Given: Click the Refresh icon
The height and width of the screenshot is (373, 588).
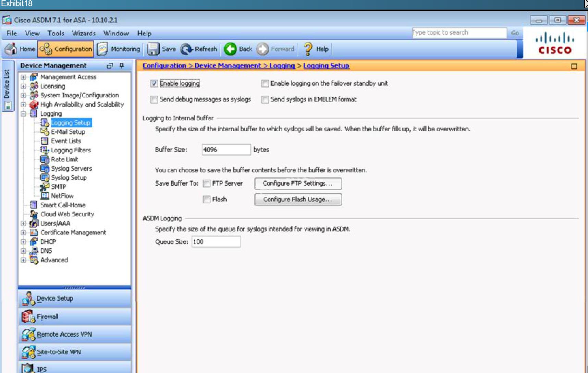Looking at the screenshot, I should [187, 49].
